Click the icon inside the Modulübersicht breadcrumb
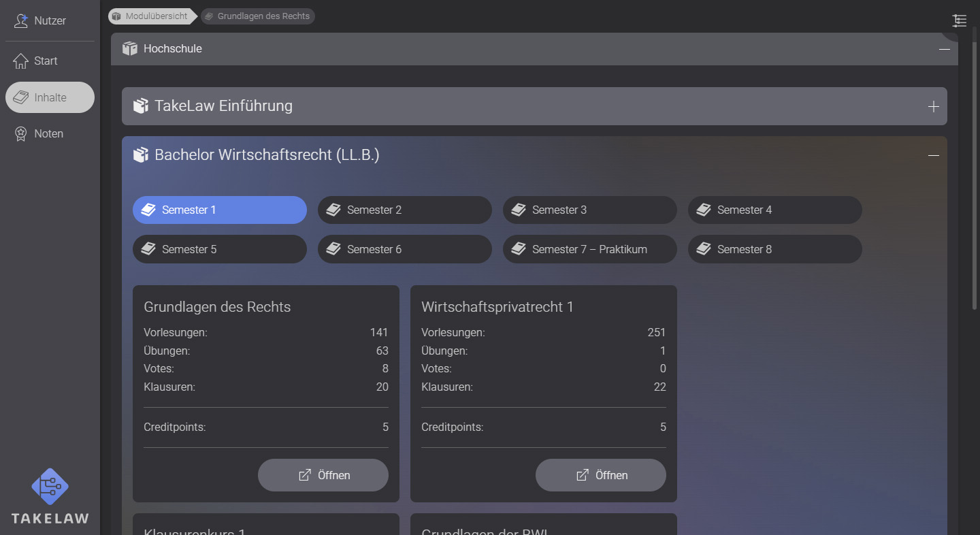The width and height of the screenshot is (980, 535). pos(116,16)
